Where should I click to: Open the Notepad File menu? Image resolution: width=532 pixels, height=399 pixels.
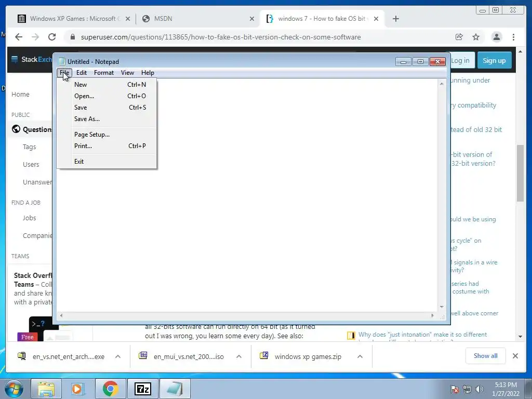(64, 73)
